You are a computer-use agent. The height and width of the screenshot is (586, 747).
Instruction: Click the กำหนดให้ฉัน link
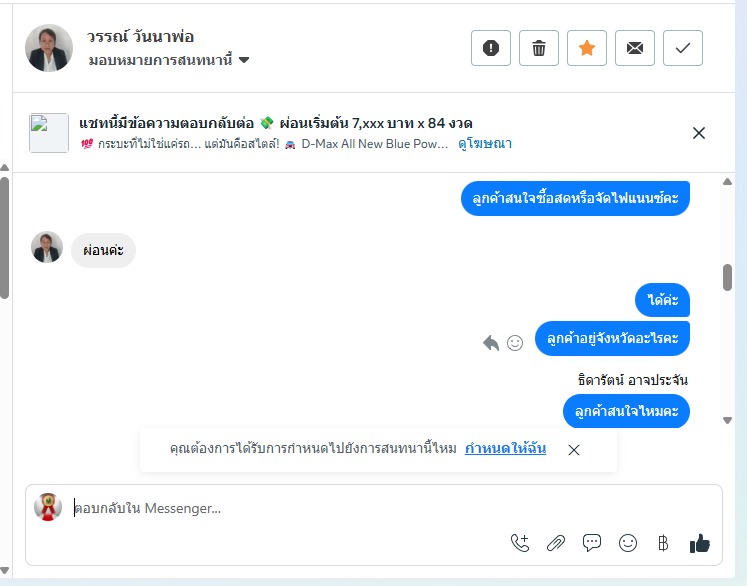(x=505, y=449)
